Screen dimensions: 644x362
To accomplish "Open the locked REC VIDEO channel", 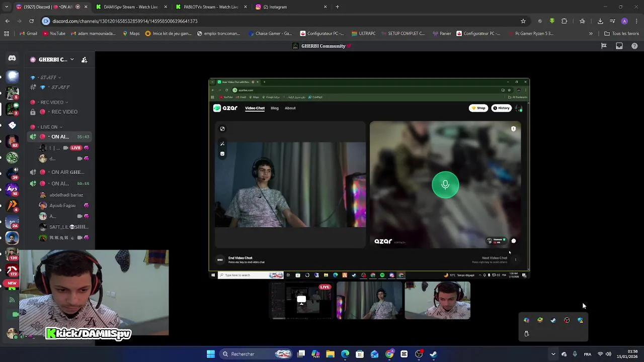I will point(60,112).
